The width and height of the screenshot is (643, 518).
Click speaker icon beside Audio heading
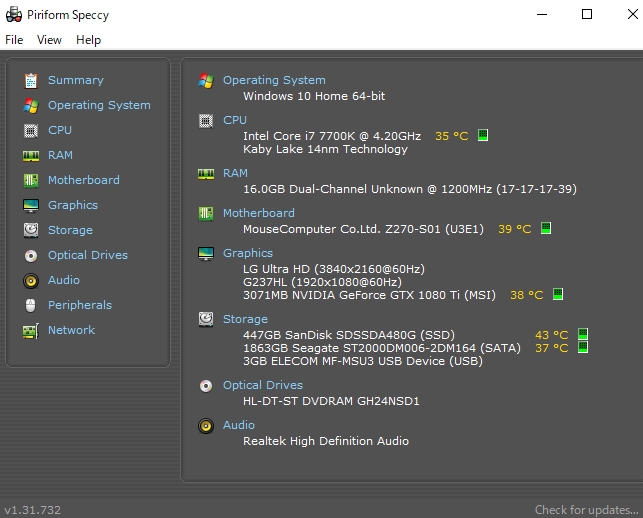(206, 426)
